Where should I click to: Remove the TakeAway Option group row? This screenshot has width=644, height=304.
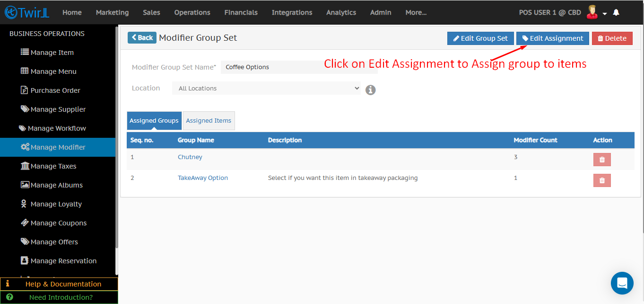[x=601, y=180]
